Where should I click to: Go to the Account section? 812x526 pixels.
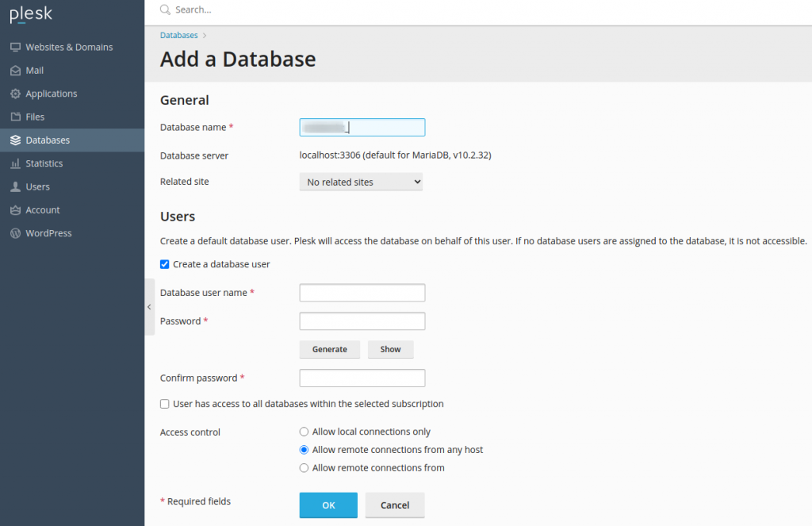pyautogui.click(x=16, y=209)
